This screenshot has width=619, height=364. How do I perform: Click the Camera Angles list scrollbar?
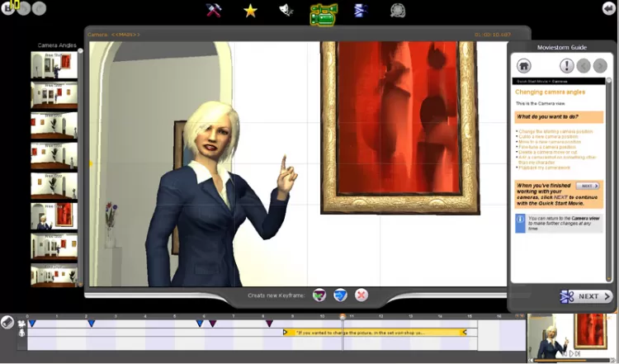(x=81, y=168)
